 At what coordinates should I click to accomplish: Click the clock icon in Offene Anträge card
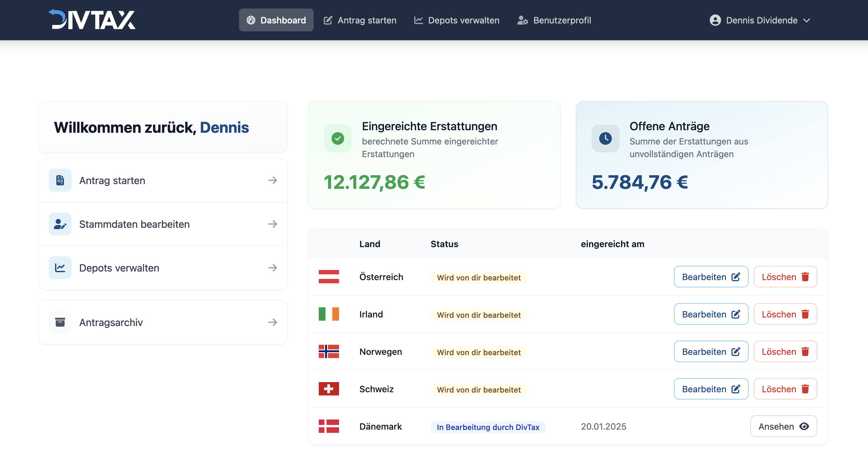coord(606,138)
